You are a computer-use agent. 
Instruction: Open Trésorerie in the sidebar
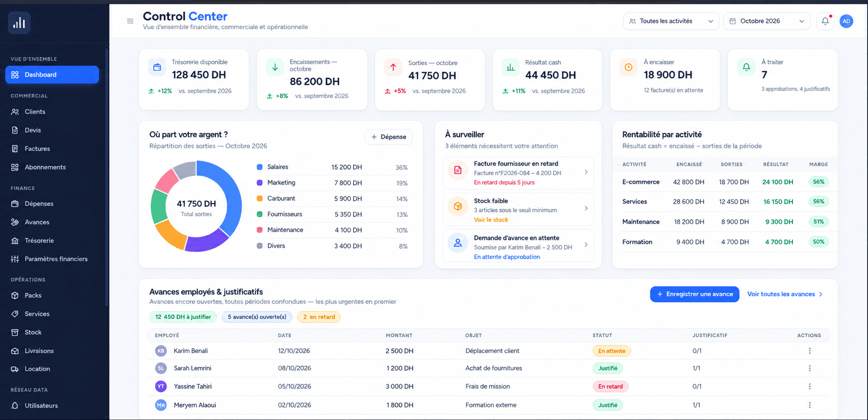point(52,241)
